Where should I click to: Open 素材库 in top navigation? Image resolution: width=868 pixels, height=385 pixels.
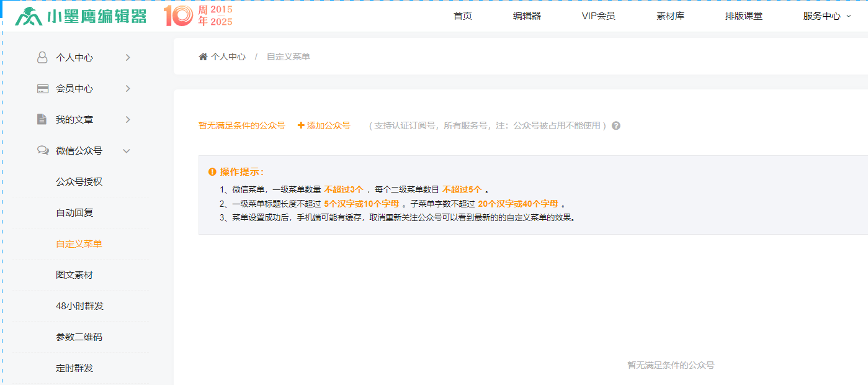tap(670, 16)
